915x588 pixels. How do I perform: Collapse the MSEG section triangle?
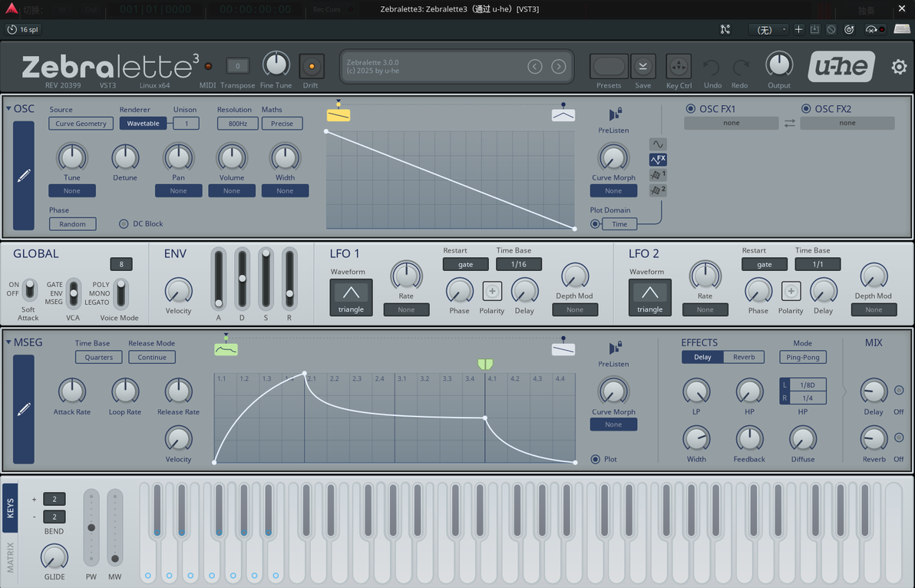click(8, 342)
